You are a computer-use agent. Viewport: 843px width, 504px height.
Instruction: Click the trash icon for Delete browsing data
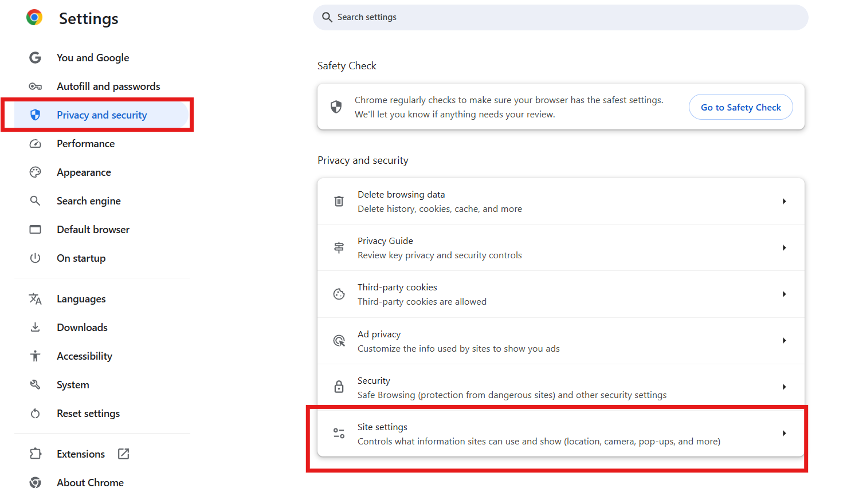tap(339, 202)
